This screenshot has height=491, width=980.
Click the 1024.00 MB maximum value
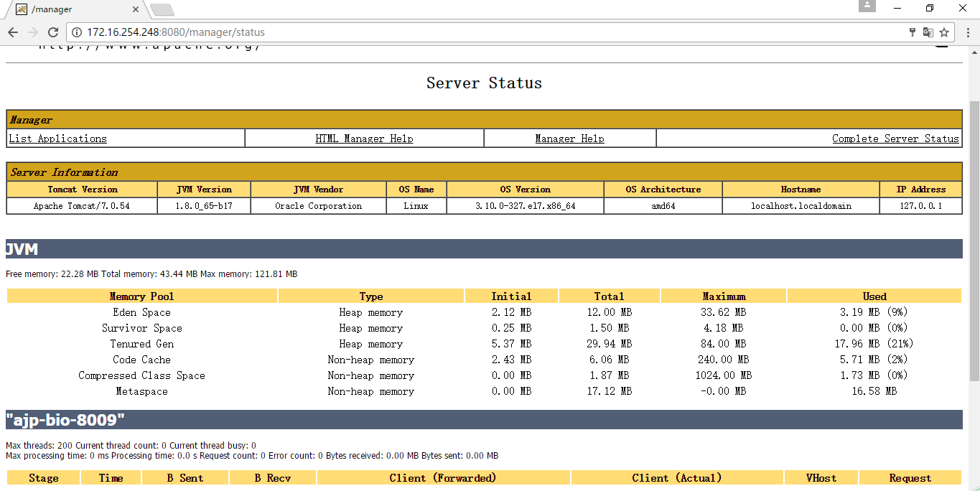coord(724,375)
